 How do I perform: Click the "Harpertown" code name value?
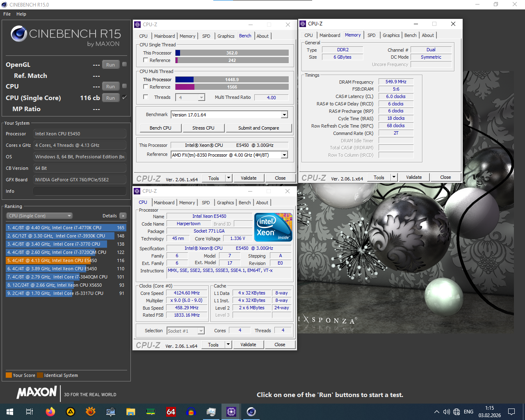(189, 224)
